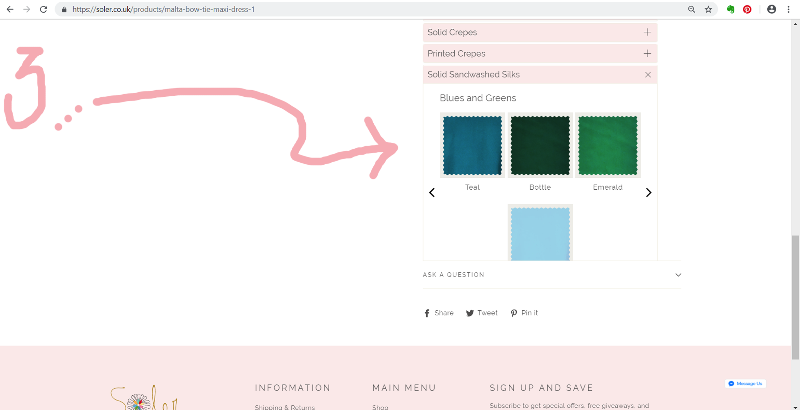Open the Evernote extension
Screen dimensions: 800x410
tap(731, 9)
